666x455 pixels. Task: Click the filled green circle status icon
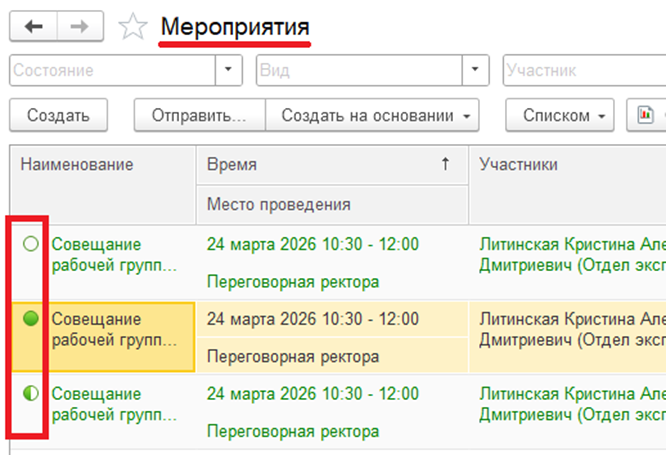click(31, 319)
